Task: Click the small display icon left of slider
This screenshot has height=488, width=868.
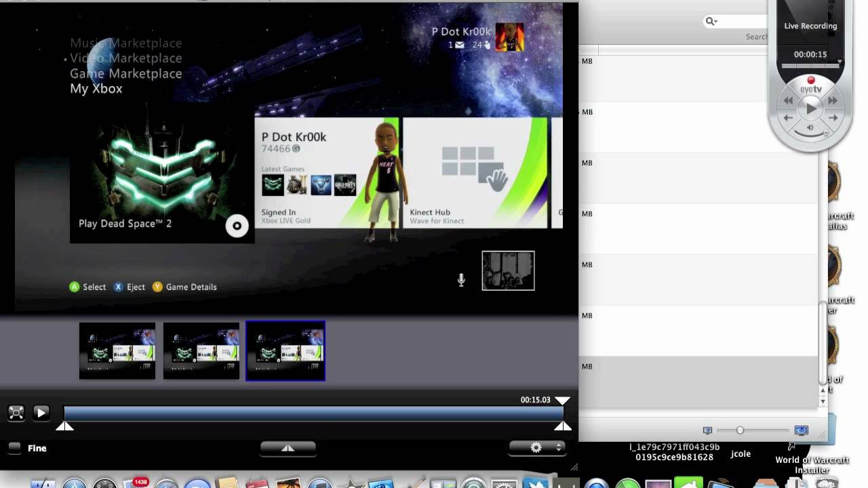Action: tap(707, 430)
